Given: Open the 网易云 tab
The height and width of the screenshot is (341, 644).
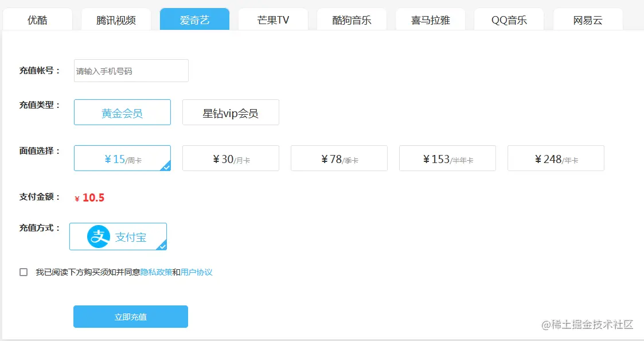Looking at the screenshot, I should click(588, 20).
